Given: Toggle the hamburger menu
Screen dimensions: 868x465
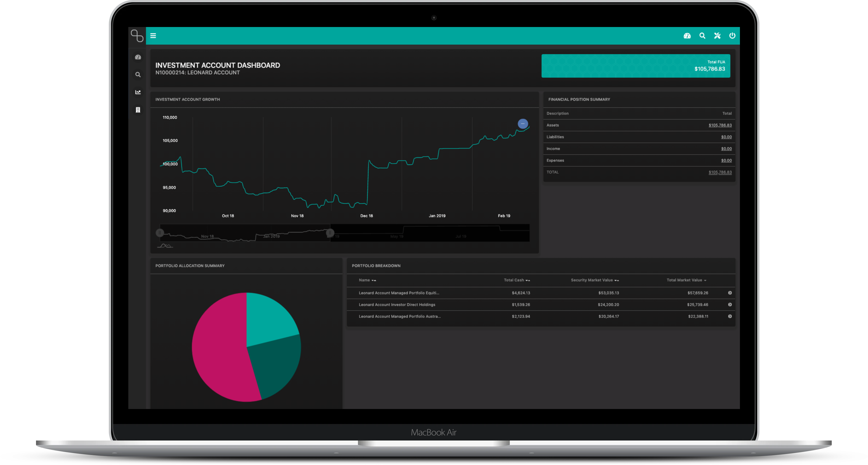Looking at the screenshot, I should (x=153, y=36).
